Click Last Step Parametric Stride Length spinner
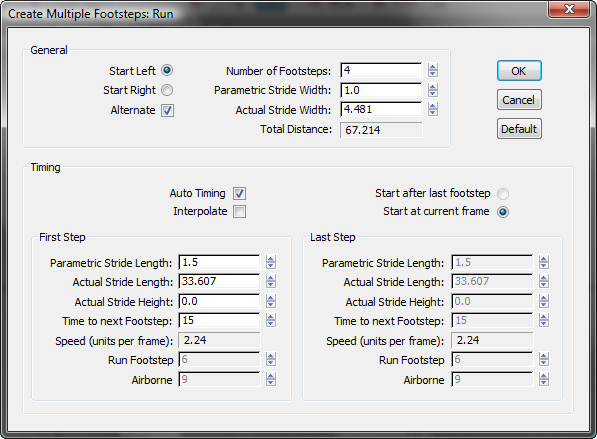This screenshot has height=439, width=597. pyautogui.click(x=544, y=262)
